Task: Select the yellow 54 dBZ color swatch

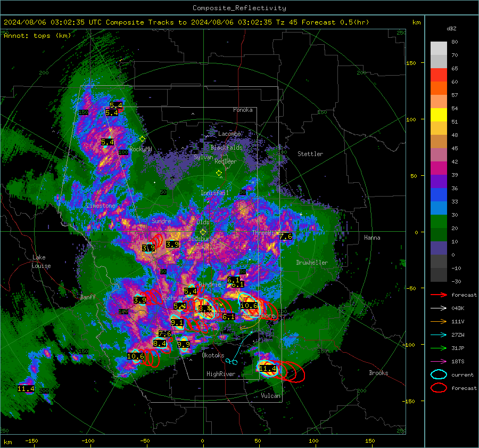Action: coord(439,115)
